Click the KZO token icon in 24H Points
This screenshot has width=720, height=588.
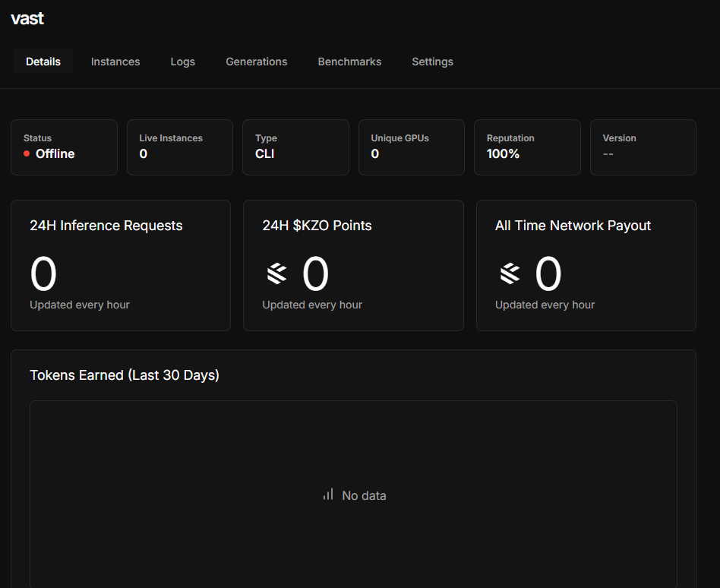pyautogui.click(x=277, y=273)
